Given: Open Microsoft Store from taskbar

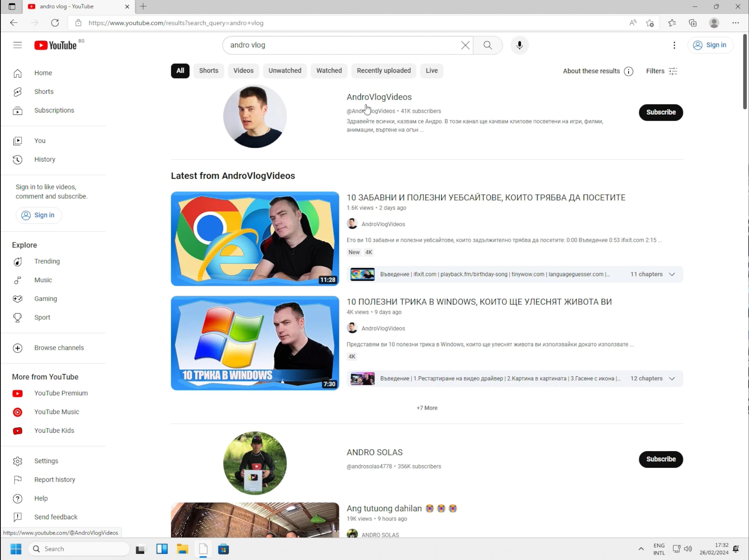Looking at the screenshot, I should pos(223,549).
